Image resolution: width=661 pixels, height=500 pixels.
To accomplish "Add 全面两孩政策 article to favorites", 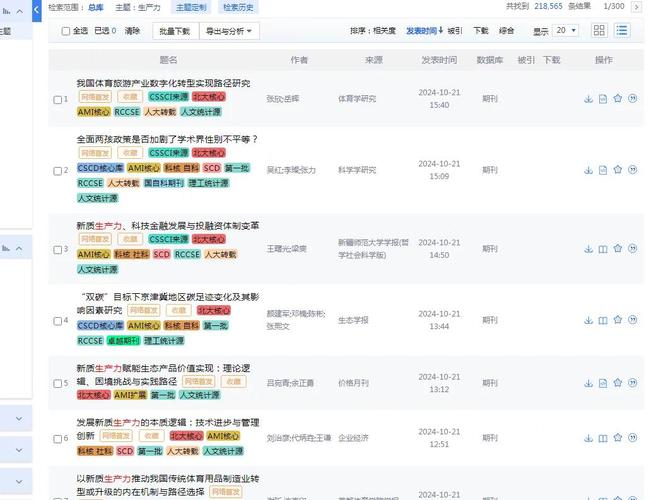I will click(x=618, y=170).
